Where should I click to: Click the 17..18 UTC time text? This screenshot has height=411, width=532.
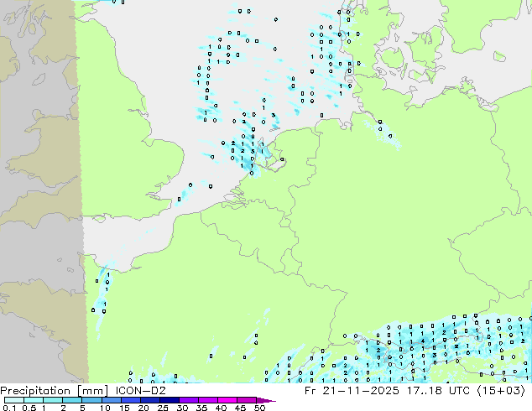click(439, 391)
